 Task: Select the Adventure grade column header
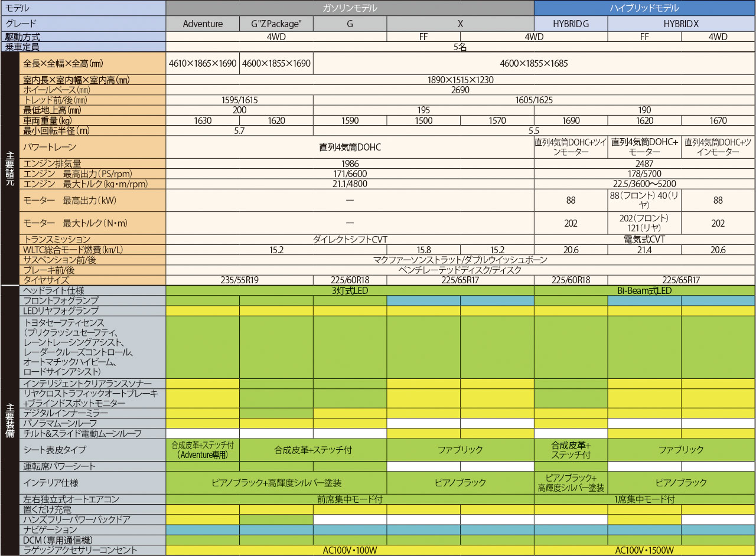click(x=203, y=24)
